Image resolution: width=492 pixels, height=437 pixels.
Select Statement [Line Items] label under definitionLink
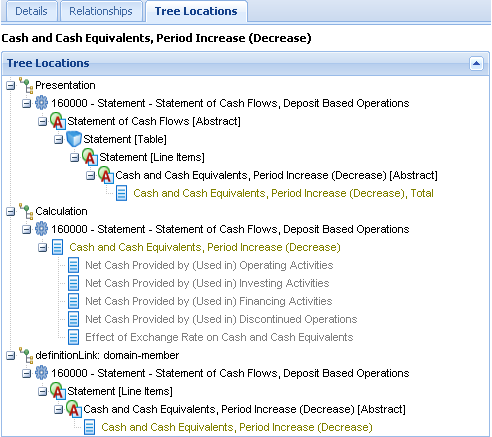click(120, 391)
